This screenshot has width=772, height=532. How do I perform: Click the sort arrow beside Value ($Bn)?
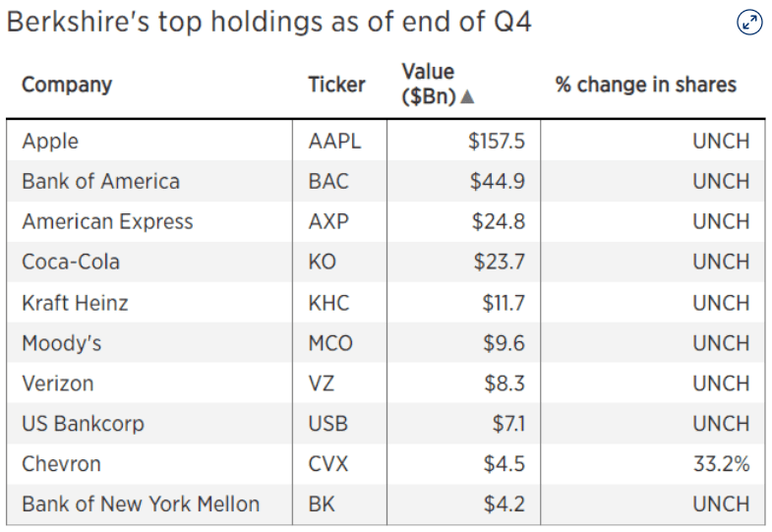point(467,96)
